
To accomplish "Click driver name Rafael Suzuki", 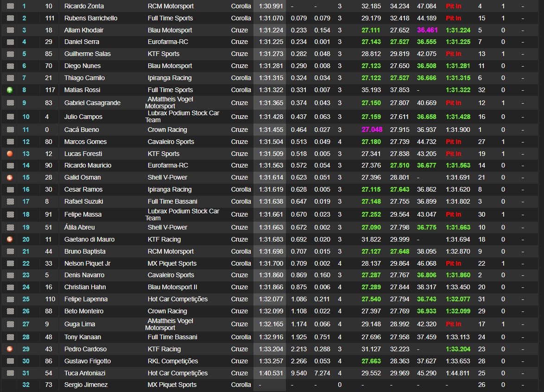I will coord(83,201).
